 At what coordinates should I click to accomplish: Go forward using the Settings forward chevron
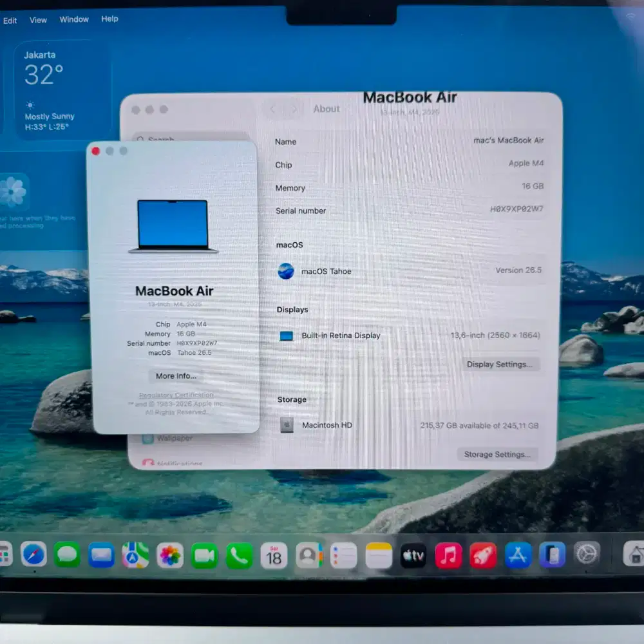point(294,109)
